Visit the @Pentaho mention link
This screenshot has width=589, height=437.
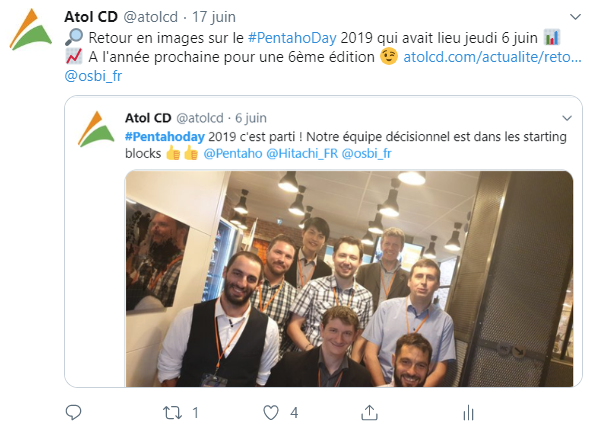tap(233, 153)
